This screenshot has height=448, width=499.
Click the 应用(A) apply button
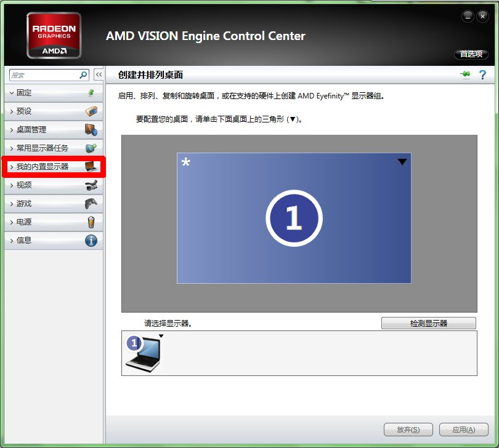click(463, 430)
